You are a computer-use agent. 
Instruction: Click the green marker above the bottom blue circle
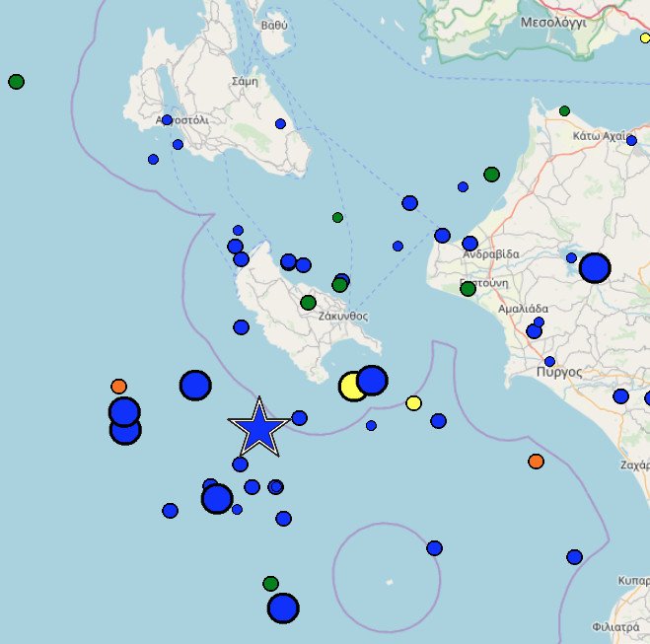(270, 584)
